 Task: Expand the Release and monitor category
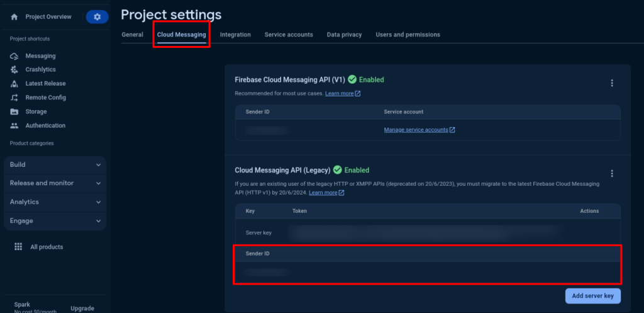(55, 183)
